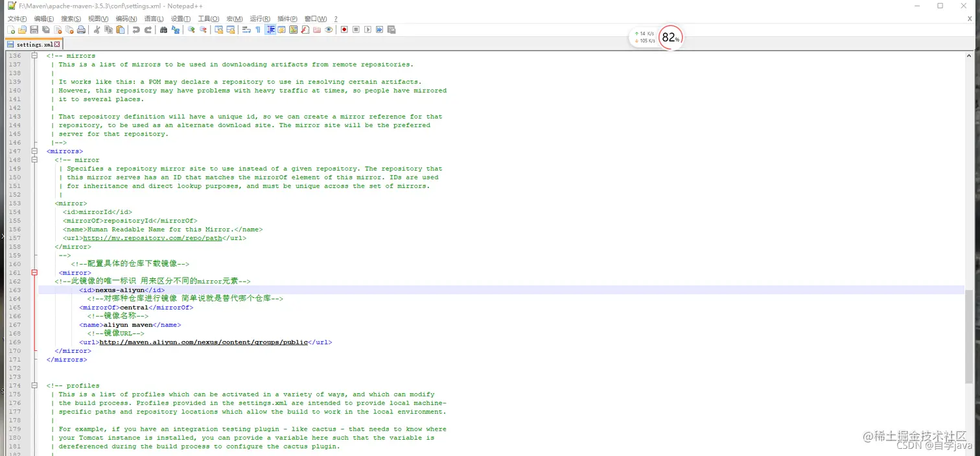The image size is (980, 456).
Task: Open the 设置(T) menu
Action: pyautogui.click(x=181, y=19)
